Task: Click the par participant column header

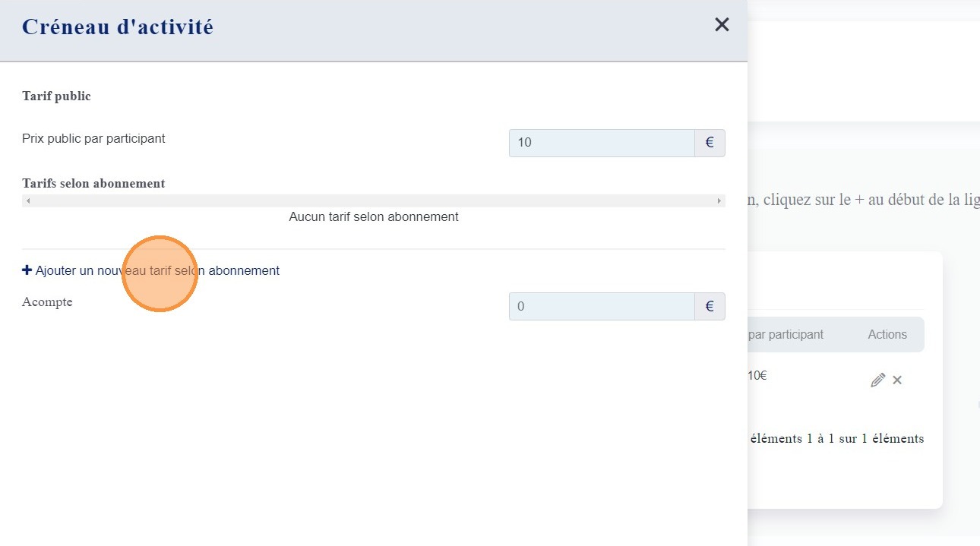Action: coord(786,334)
